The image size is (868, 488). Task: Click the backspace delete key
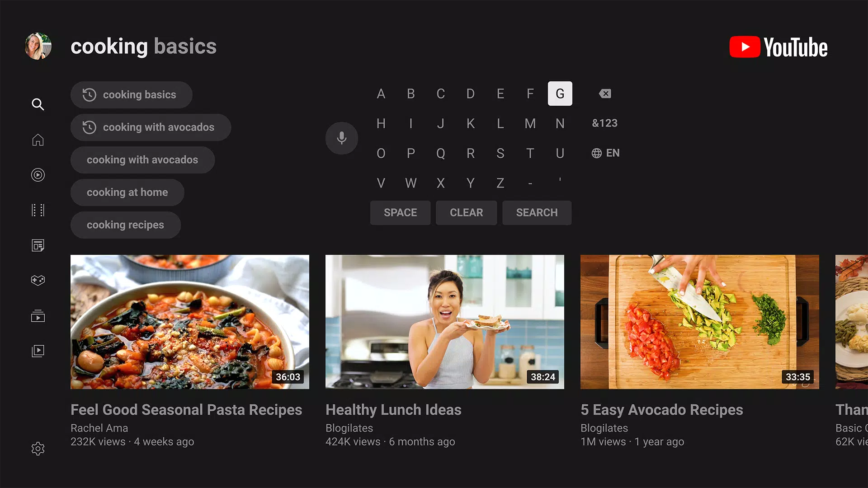(604, 94)
